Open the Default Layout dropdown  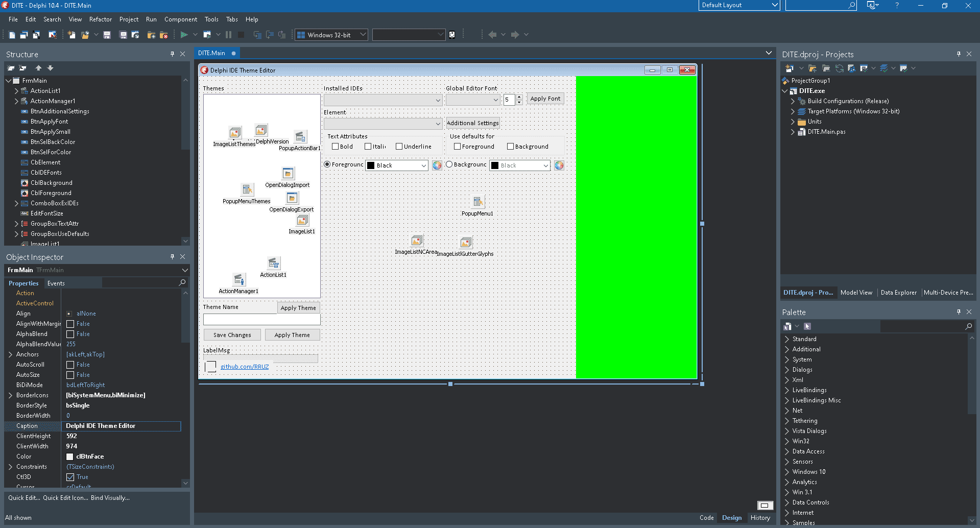coord(739,5)
